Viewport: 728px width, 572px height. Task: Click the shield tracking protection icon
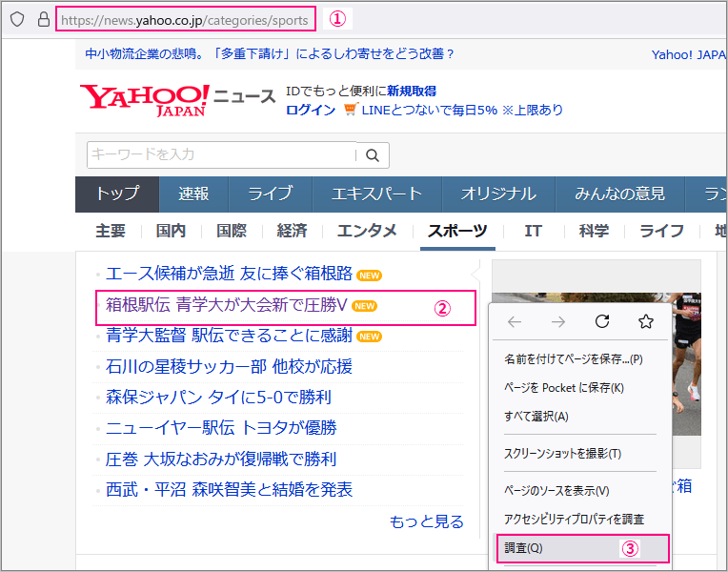tap(17, 19)
